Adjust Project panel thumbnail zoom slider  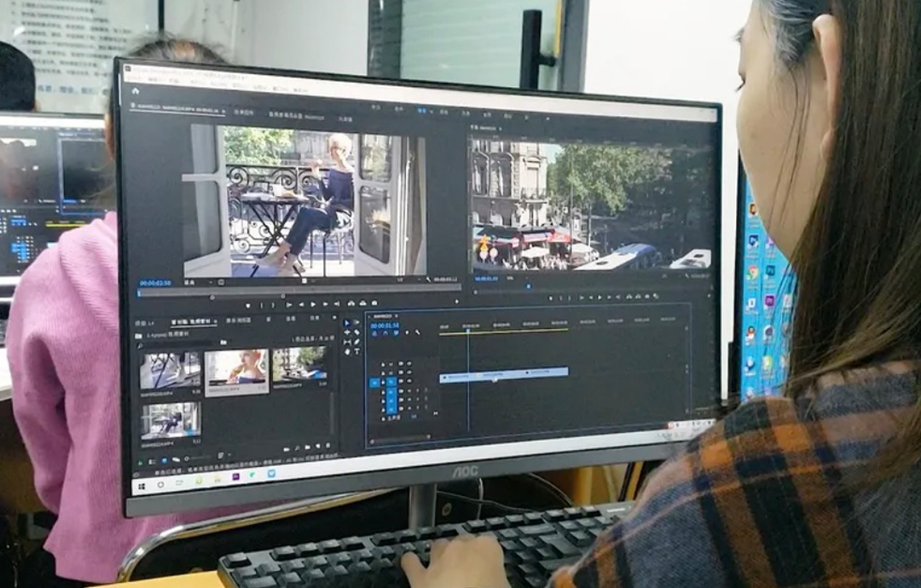pyautogui.click(x=198, y=458)
